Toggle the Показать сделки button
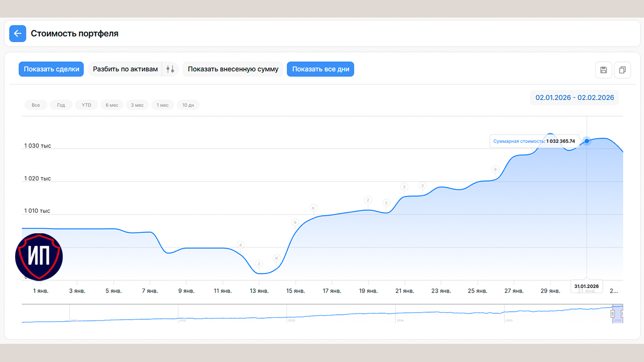This screenshot has height=362, width=644. [x=51, y=69]
